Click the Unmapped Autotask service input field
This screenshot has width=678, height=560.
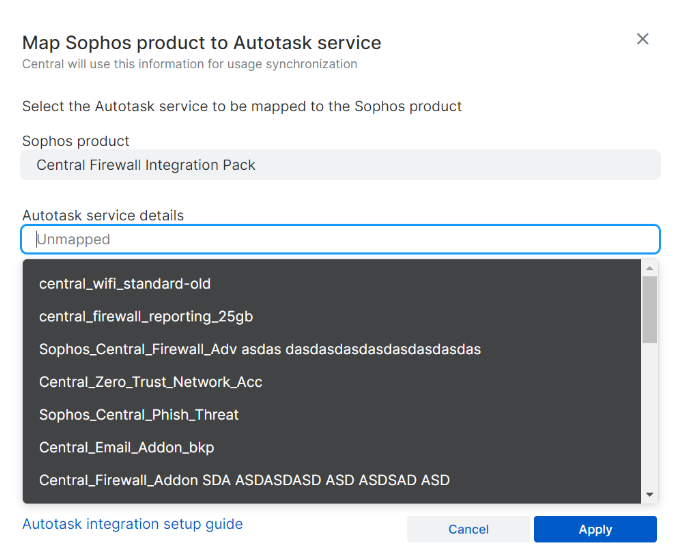(340, 239)
